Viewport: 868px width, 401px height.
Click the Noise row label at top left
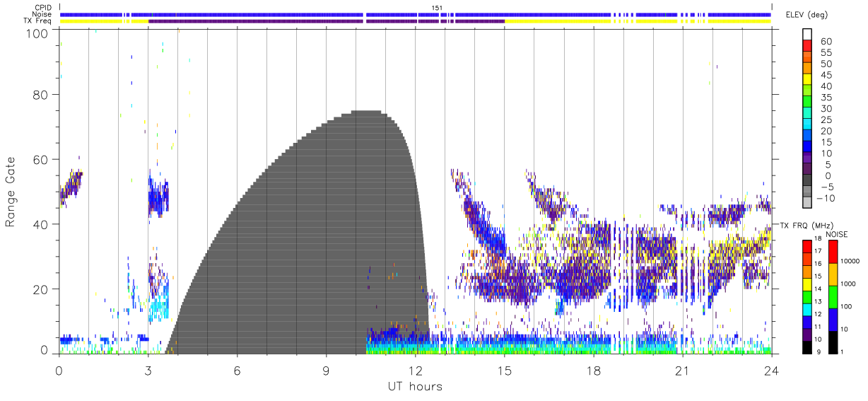tap(42, 14)
